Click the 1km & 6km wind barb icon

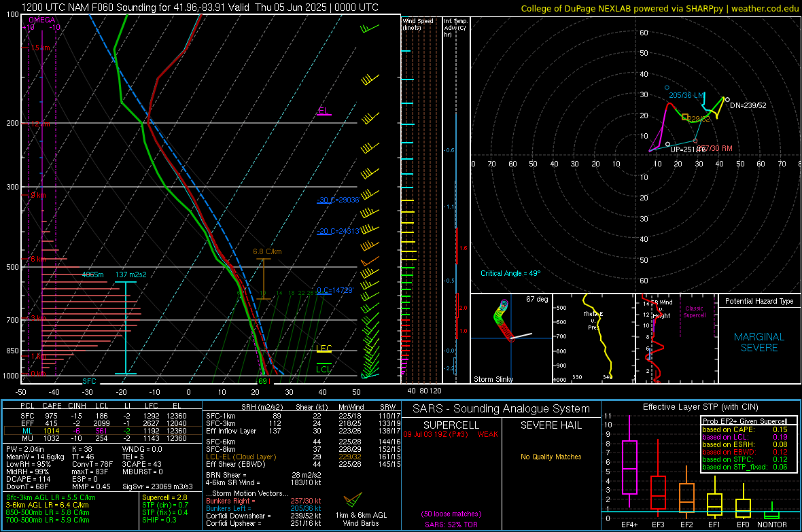click(x=353, y=499)
